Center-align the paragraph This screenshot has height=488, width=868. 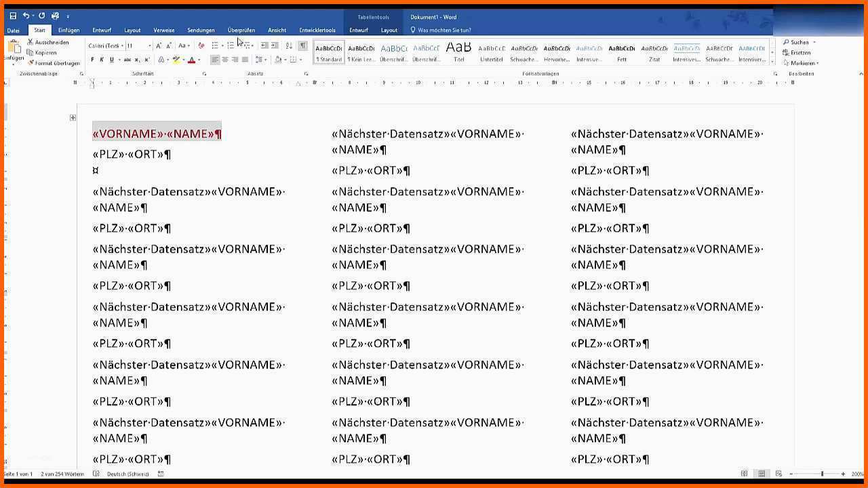[x=224, y=60]
